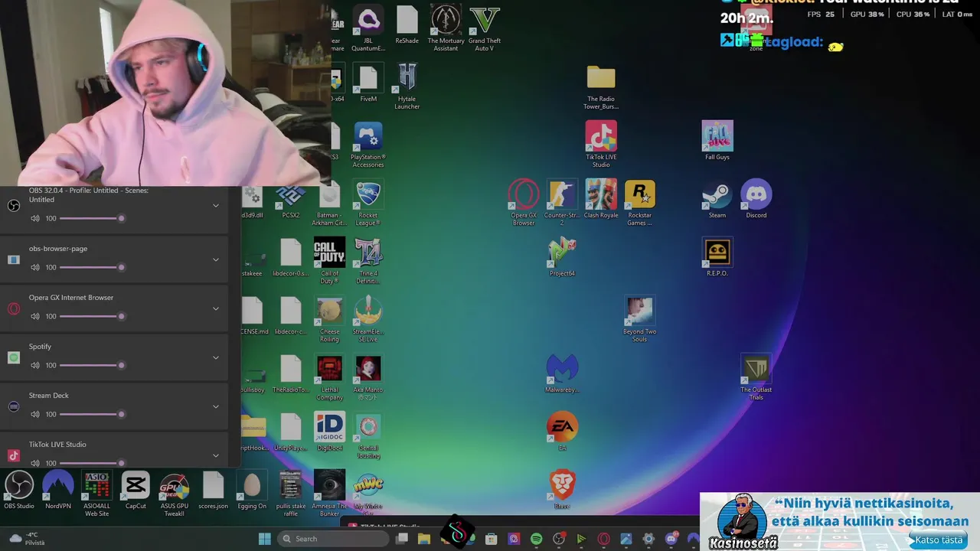Open TikTok LIVE Studio desktop icon
The height and width of the screenshot is (551, 980).
click(x=601, y=145)
